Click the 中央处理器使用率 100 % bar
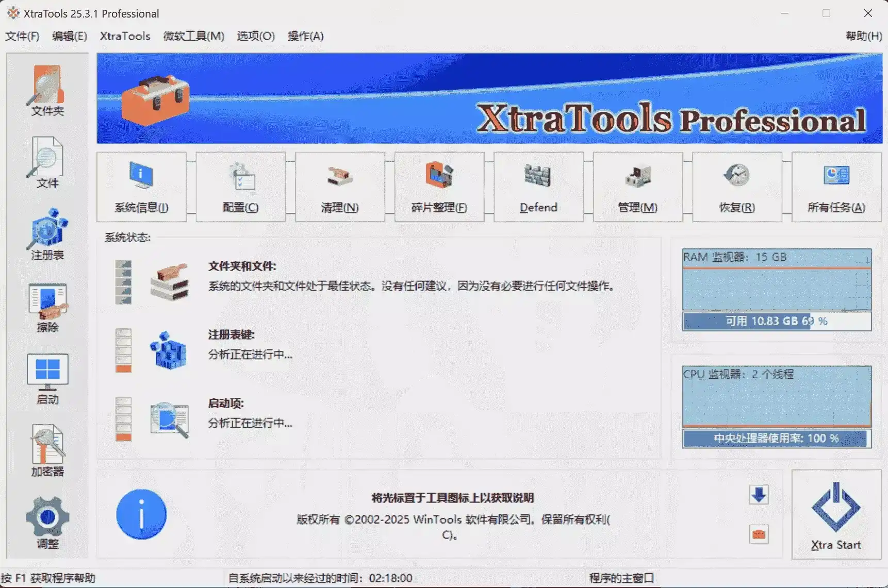 click(777, 439)
